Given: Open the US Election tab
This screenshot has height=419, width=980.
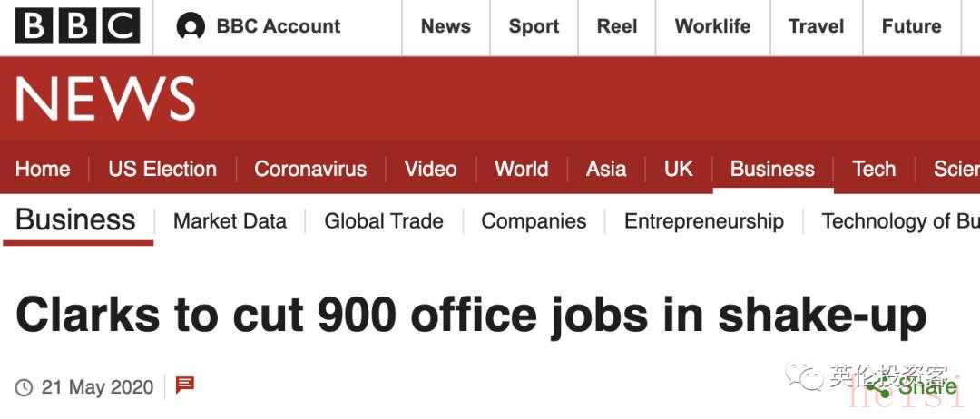Looking at the screenshot, I should point(162,169).
